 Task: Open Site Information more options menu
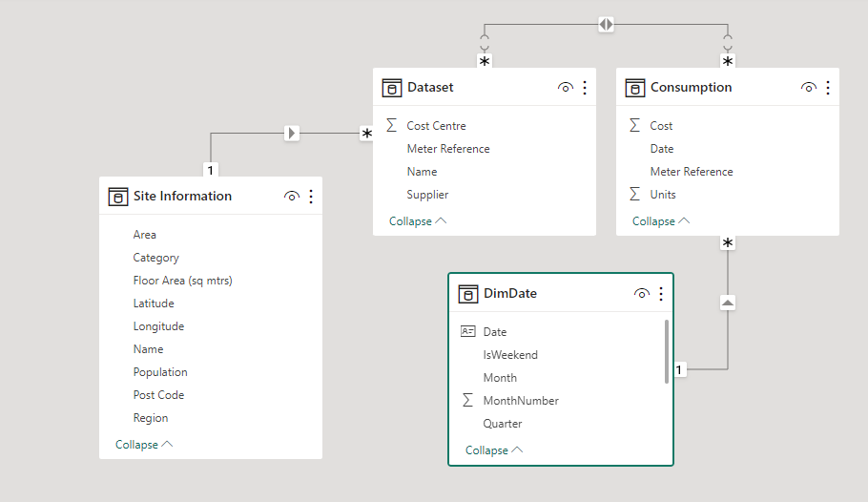point(311,197)
